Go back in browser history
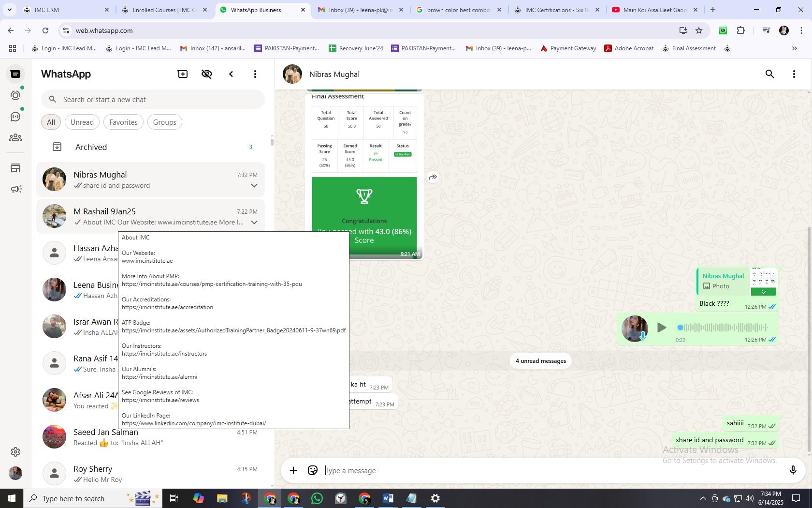812x508 pixels. [x=11, y=30]
